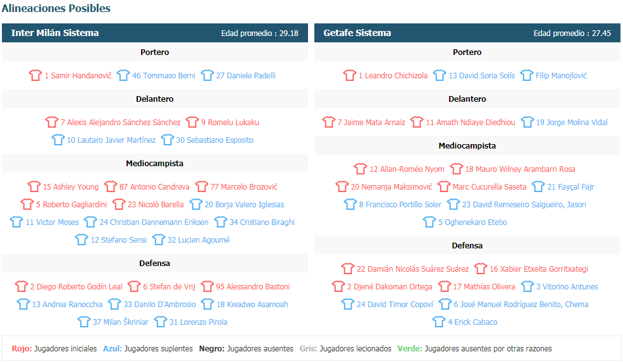Open player link 6 Stefan de Vrij
Image resolution: width=623 pixels, height=364 pixels.
[x=170, y=287]
